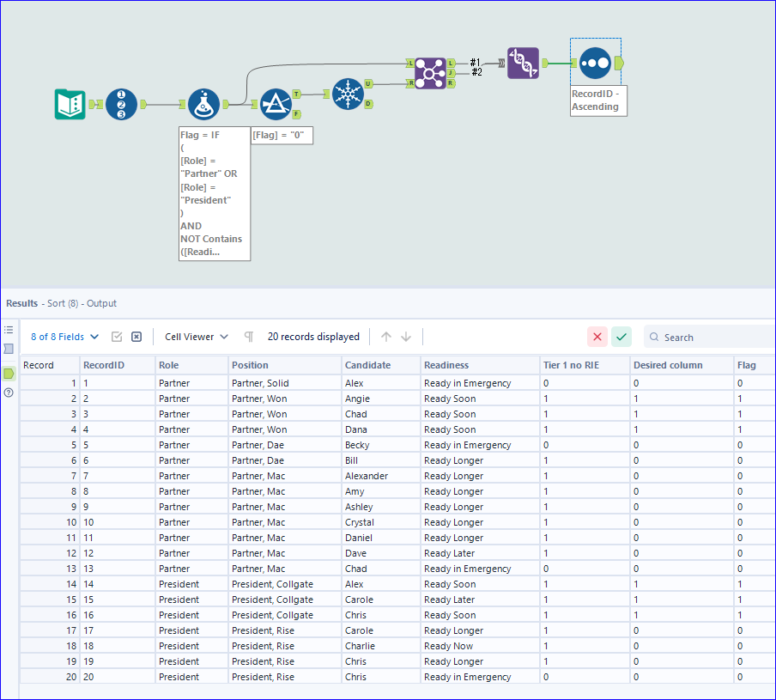Click the Candidate cell Angie

(x=381, y=399)
